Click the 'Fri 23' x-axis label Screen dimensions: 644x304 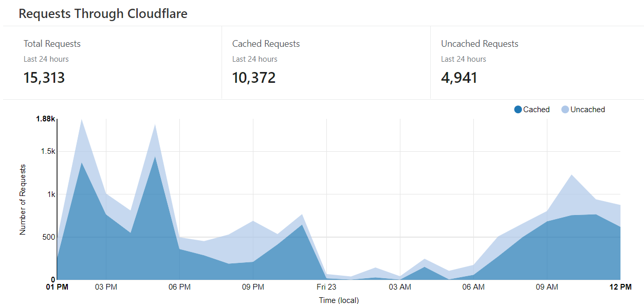[x=326, y=287]
